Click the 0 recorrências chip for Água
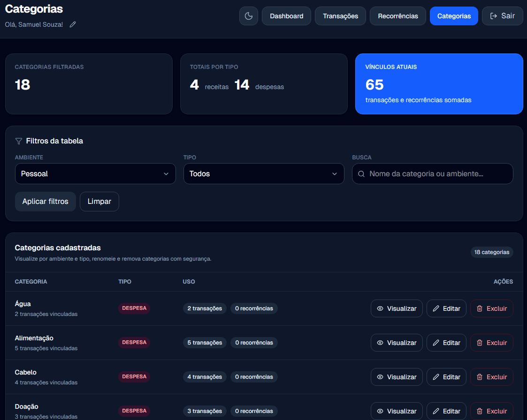527x420 pixels. [254, 308]
